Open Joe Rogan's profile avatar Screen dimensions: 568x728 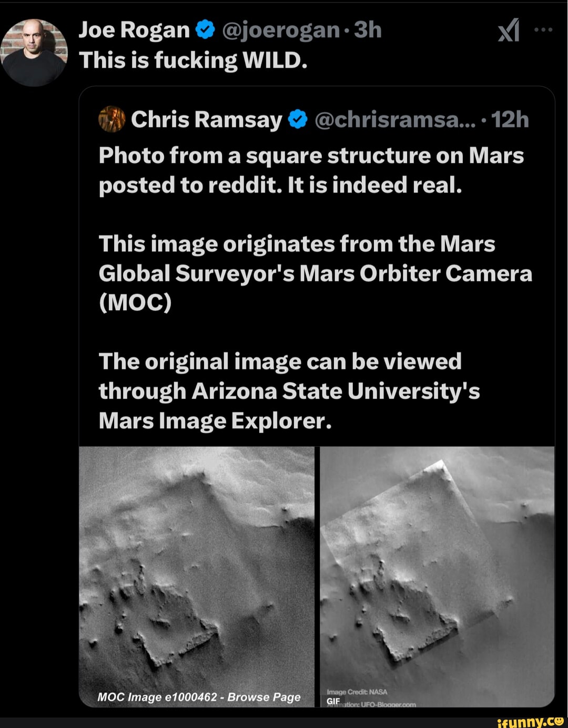pyautogui.click(x=34, y=42)
